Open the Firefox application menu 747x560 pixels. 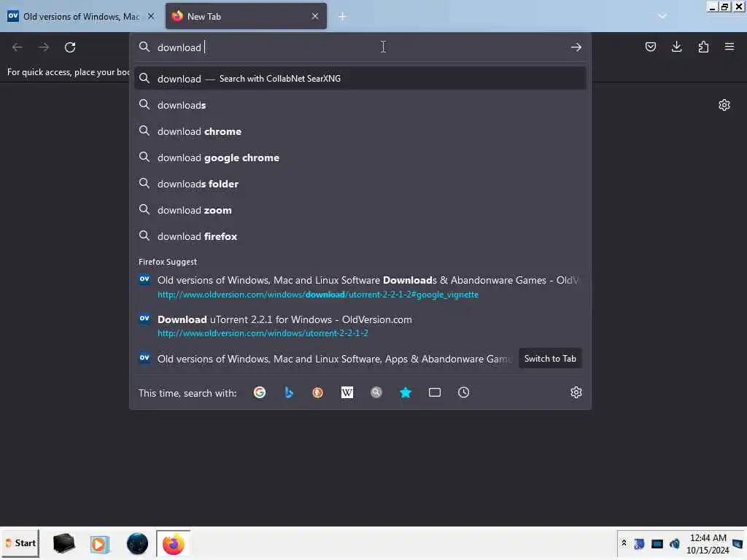point(729,47)
